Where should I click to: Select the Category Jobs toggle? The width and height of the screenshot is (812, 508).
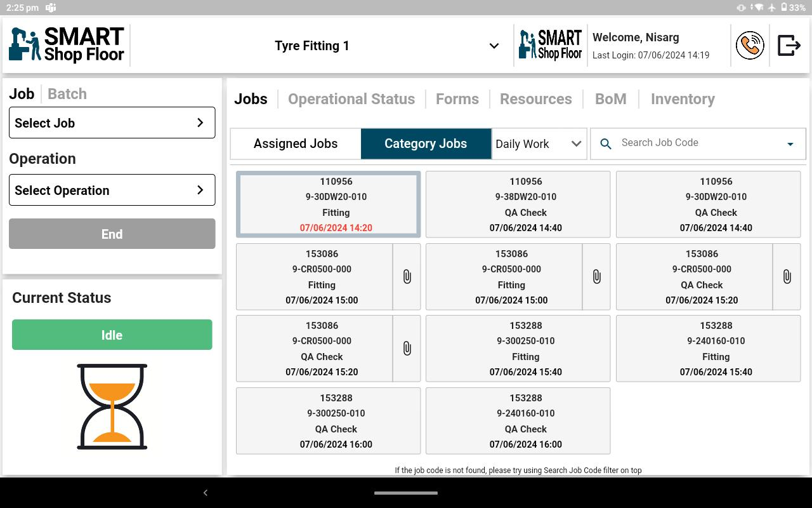pos(426,144)
